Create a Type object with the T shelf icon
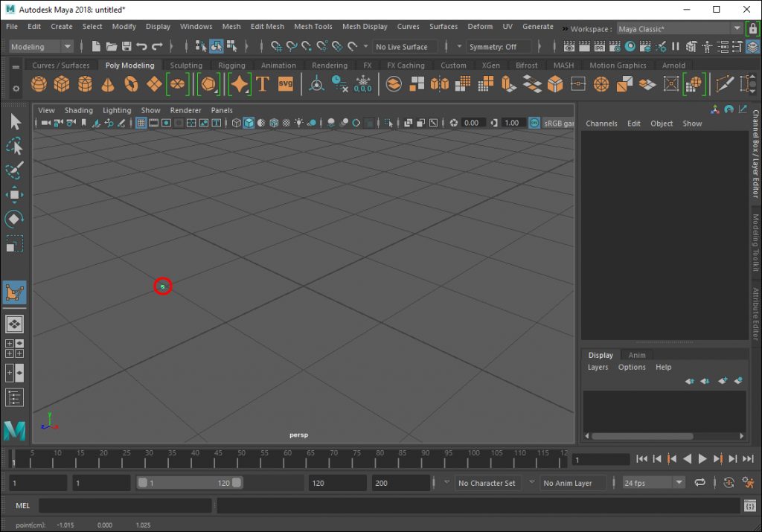The height and width of the screenshot is (532, 762). coord(262,84)
